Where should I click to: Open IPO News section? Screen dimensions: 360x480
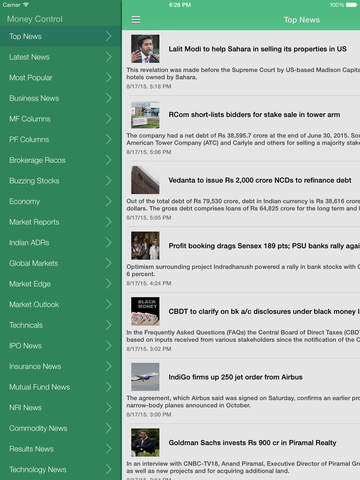coord(61,346)
